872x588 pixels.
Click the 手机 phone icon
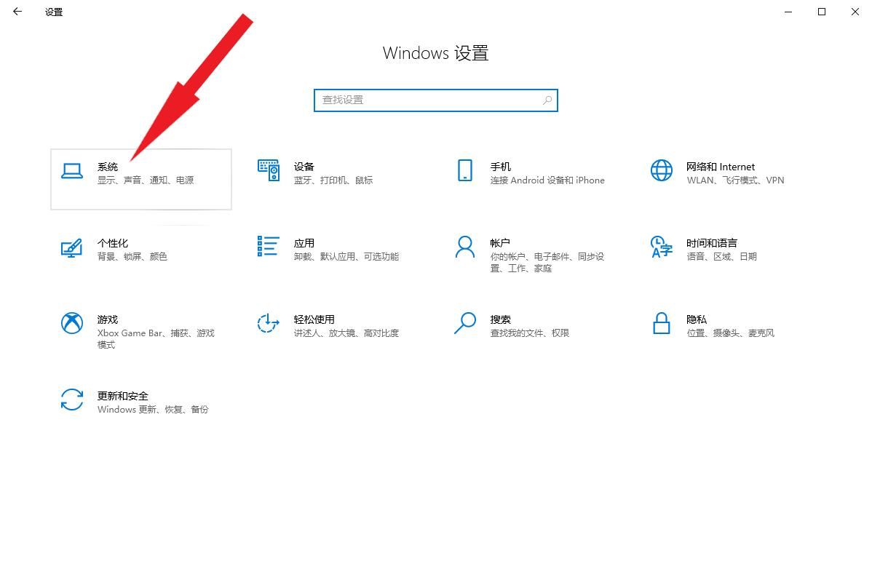[x=465, y=170]
